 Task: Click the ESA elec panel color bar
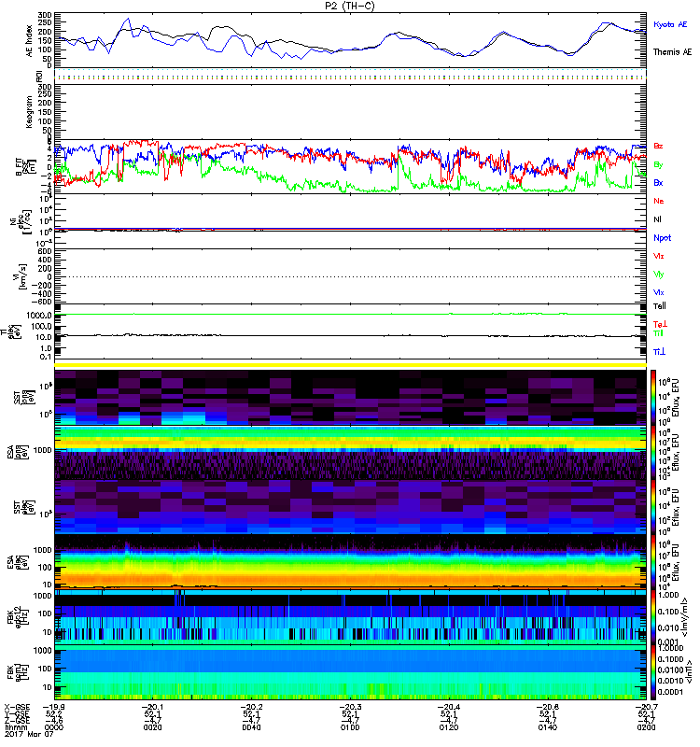[653, 562]
